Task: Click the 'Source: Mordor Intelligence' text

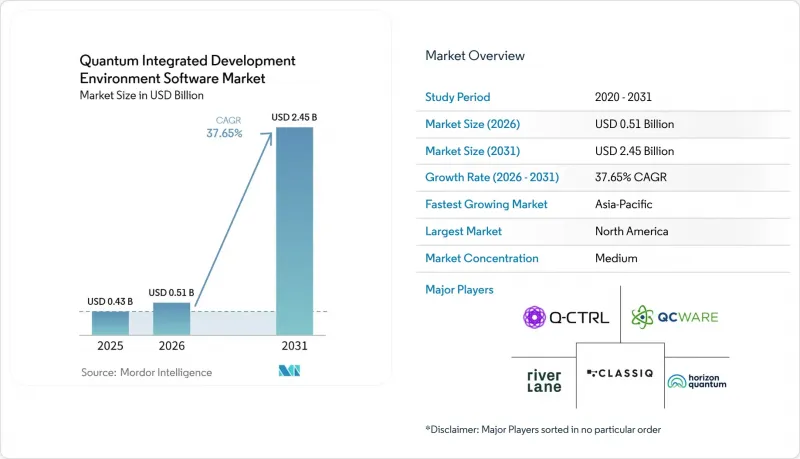Action: [146, 372]
